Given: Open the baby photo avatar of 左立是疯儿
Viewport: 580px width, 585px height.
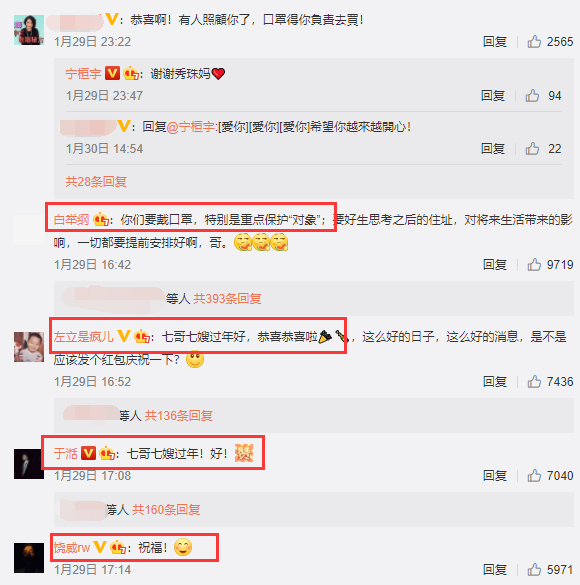Looking at the screenshot, I should point(29,347).
